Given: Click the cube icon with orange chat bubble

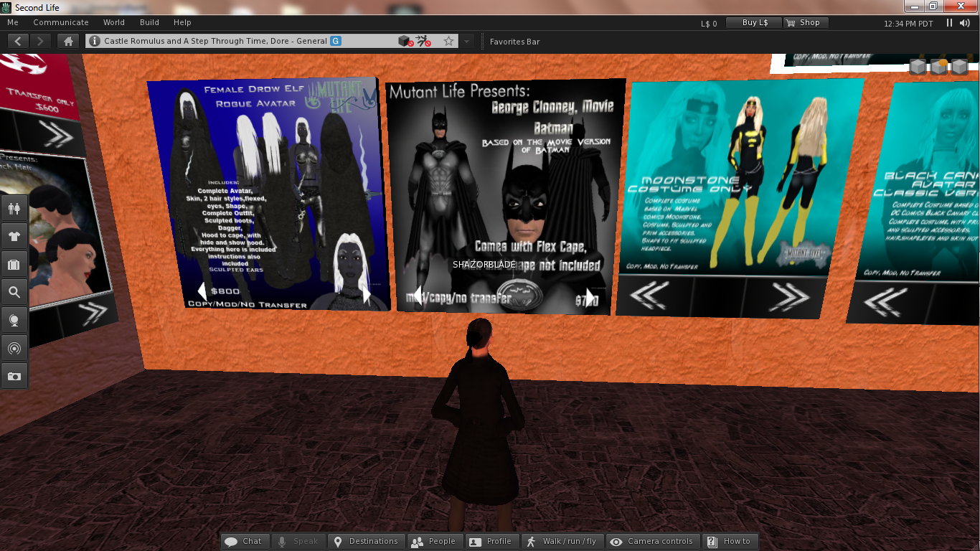Looking at the screenshot, I should (938, 67).
